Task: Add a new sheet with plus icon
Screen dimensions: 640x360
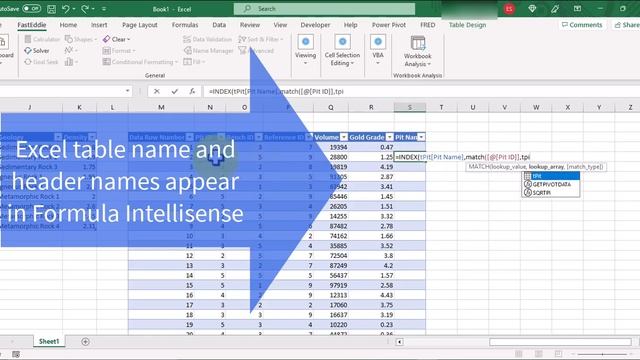Action: [85, 342]
